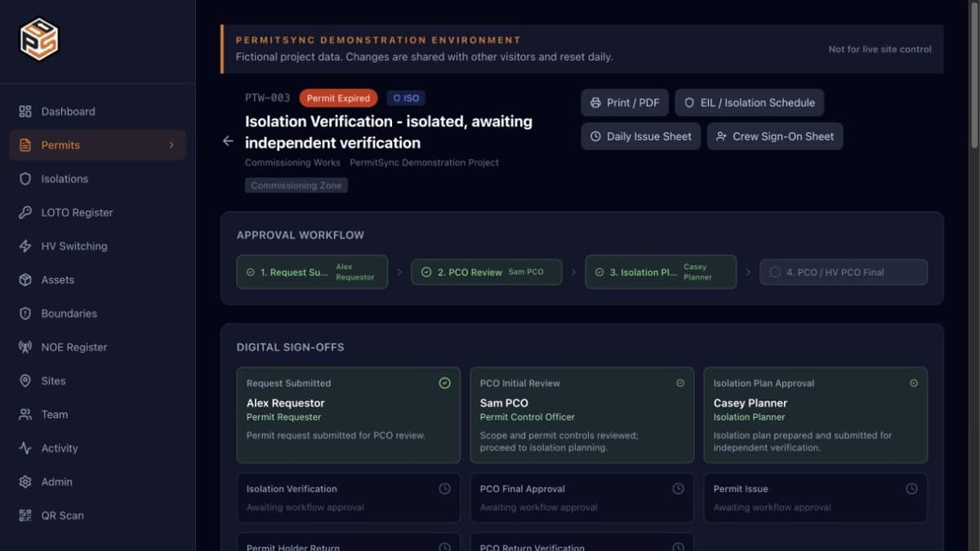Click the Sites map pin icon
Image resolution: width=980 pixels, height=551 pixels.
coord(25,380)
